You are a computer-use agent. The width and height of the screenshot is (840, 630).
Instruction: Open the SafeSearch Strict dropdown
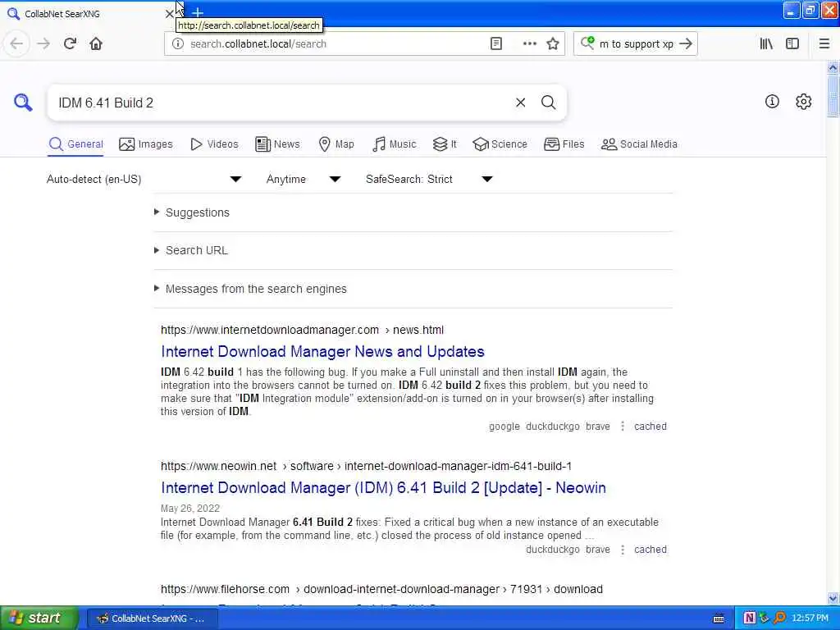(429, 179)
